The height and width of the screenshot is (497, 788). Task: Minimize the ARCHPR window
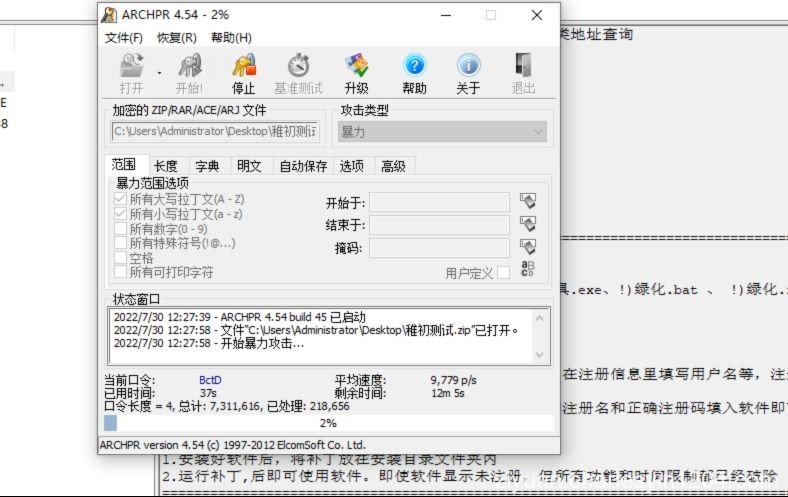pyautogui.click(x=446, y=16)
